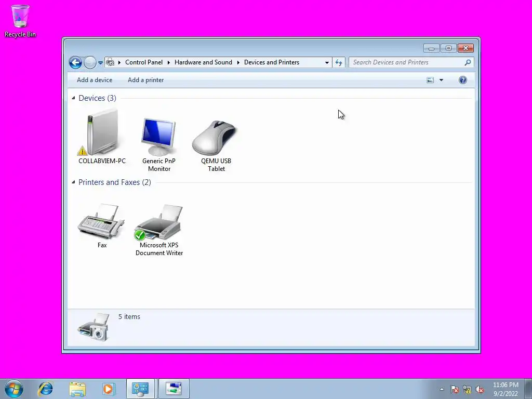
Task: Maximize the Devices and Printers window
Action: point(448,48)
